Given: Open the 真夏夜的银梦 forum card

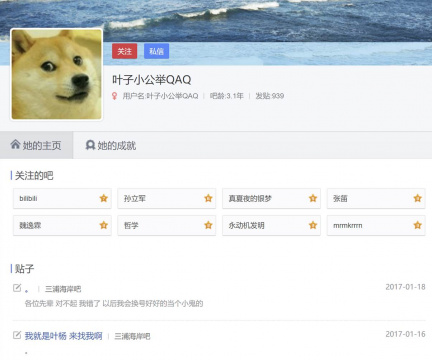Looking at the screenshot, I should coord(271,198).
